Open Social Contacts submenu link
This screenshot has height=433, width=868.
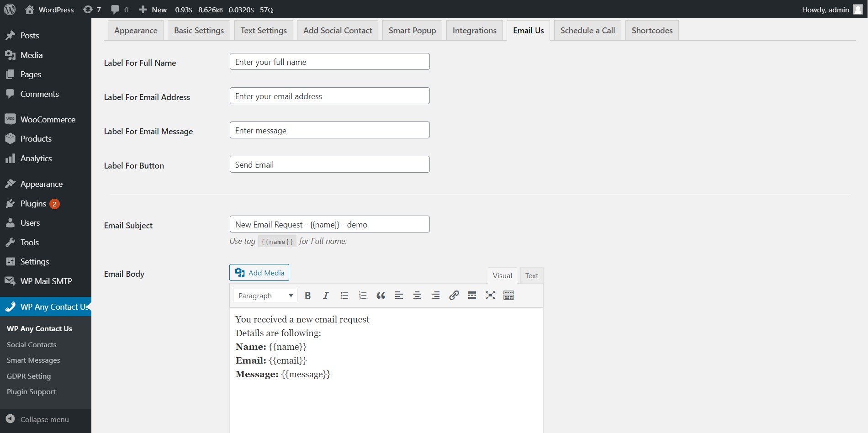(32, 345)
